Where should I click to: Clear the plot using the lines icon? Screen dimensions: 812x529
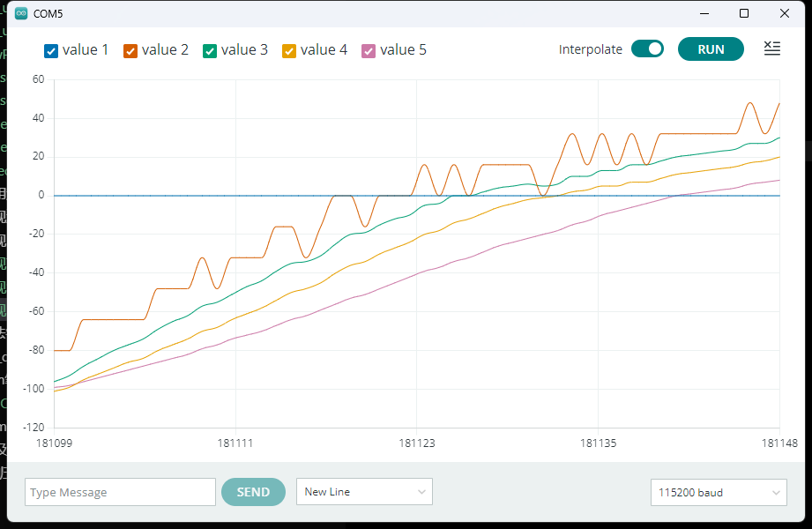(x=771, y=49)
